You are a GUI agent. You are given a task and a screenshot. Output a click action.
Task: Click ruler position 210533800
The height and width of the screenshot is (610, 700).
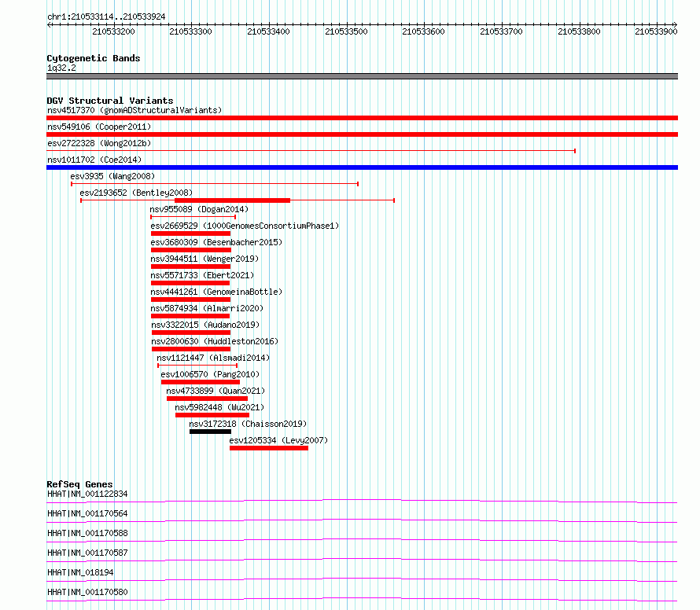(579, 31)
